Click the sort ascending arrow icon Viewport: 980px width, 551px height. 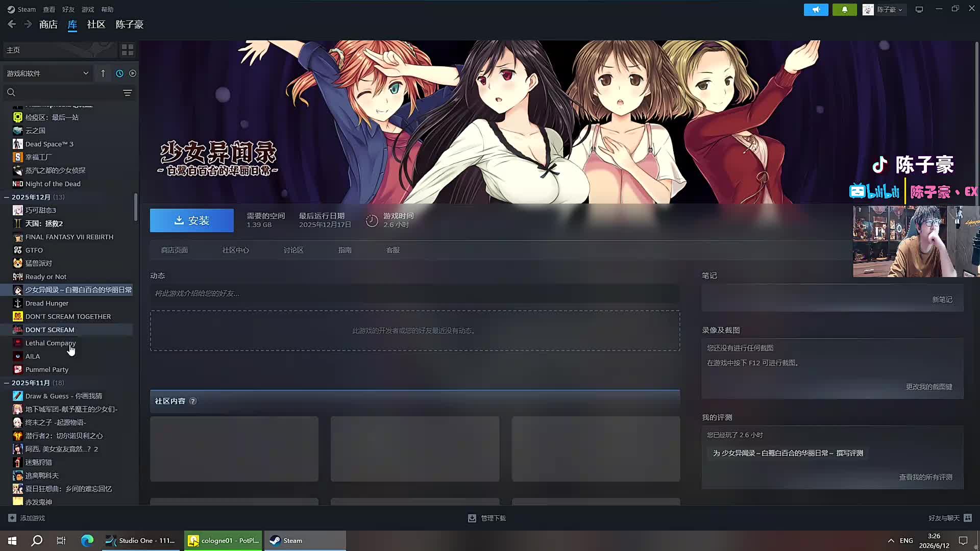[x=103, y=73]
